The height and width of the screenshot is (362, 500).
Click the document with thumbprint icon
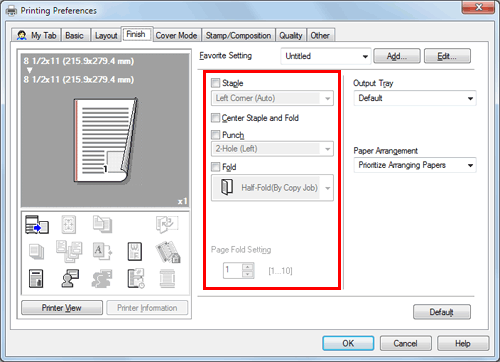[36, 278]
